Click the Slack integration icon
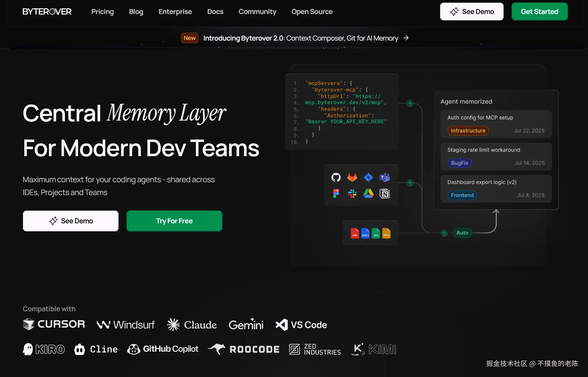This screenshot has height=377, width=588. tap(352, 194)
